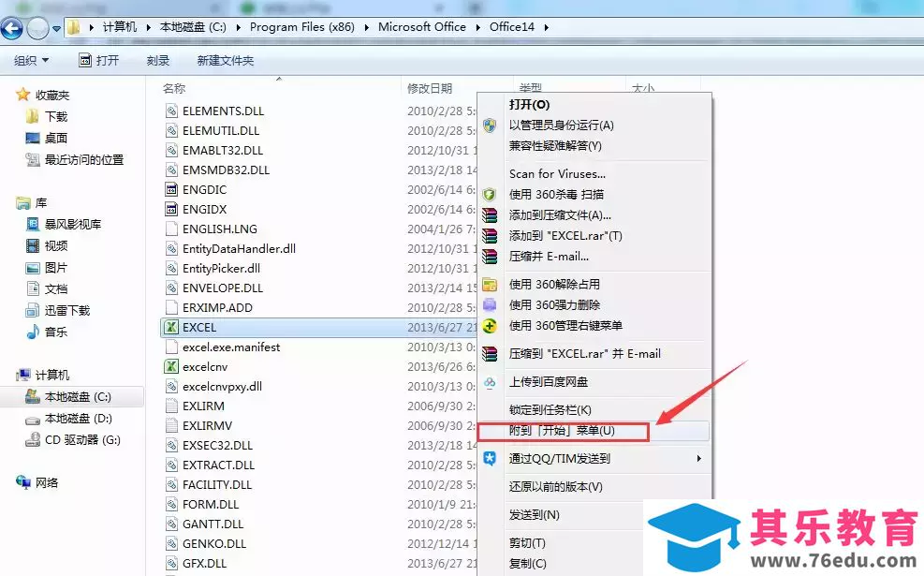
Task: Click Office14 in the address bar
Action: pyautogui.click(x=511, y=27)
